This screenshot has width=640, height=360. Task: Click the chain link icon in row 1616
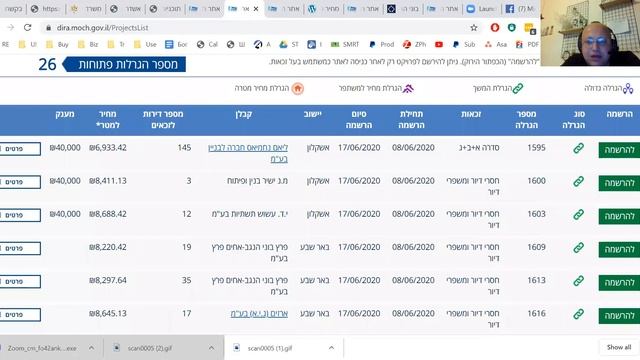[578, 314]
